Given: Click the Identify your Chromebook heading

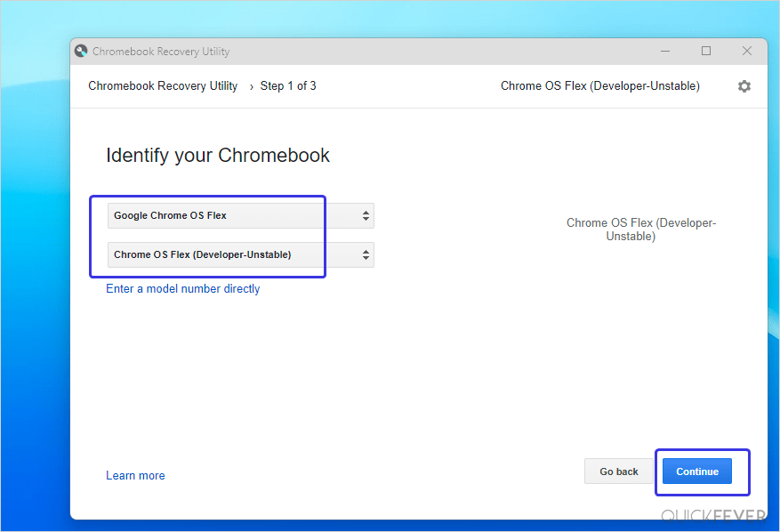Looking at the screenshot, I should pos(218,156).
